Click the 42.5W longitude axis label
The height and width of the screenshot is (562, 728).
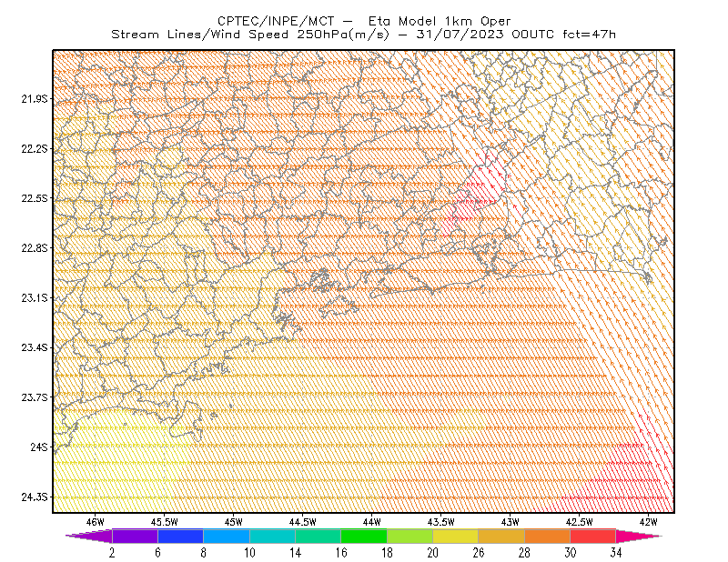(x=579, y=522)
